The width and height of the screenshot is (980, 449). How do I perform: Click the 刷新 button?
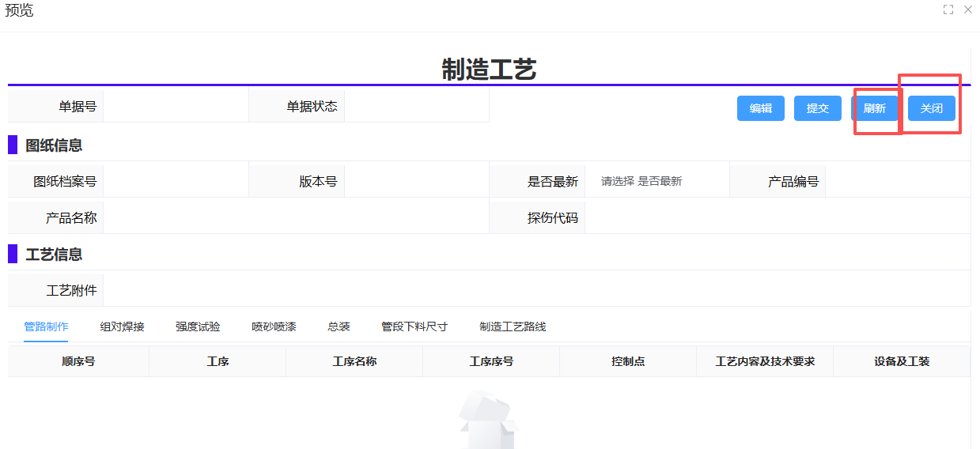(x=874, y=108)
